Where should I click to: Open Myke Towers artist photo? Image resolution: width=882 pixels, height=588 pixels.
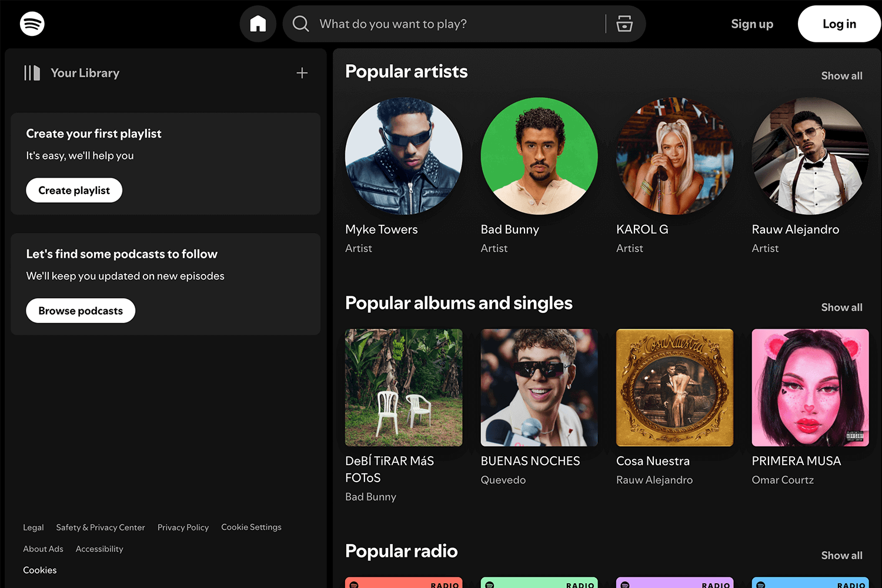(404, 156)
